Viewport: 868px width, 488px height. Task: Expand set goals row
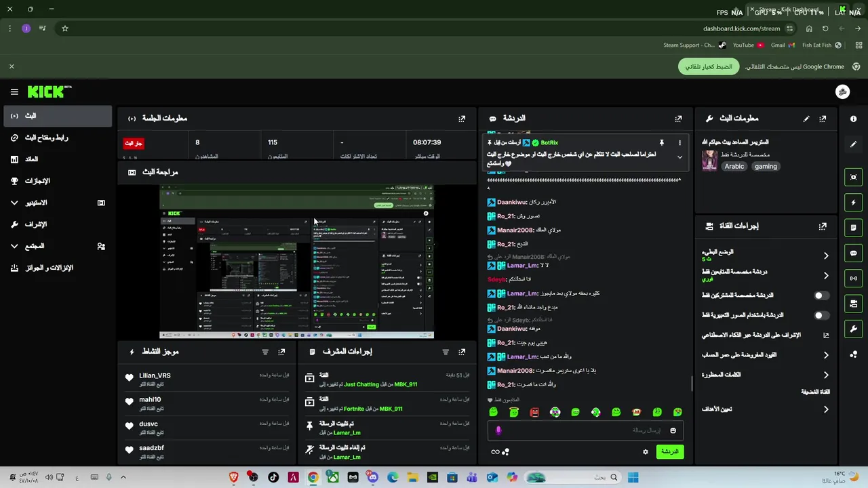766,409
